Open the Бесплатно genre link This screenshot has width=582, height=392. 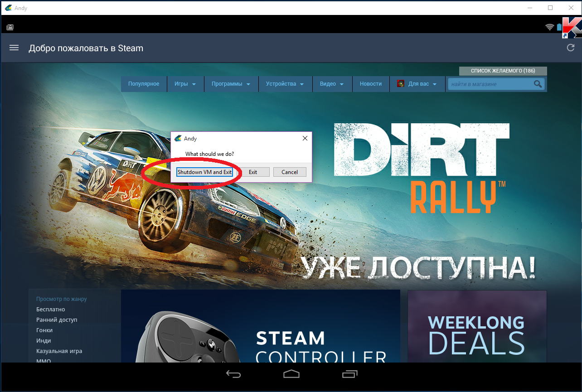click(x=51, y=310)
